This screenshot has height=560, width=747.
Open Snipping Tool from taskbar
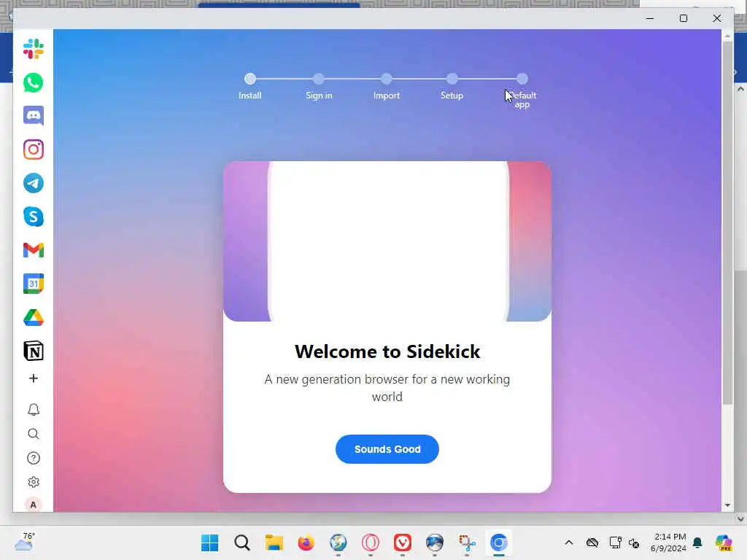467,542
